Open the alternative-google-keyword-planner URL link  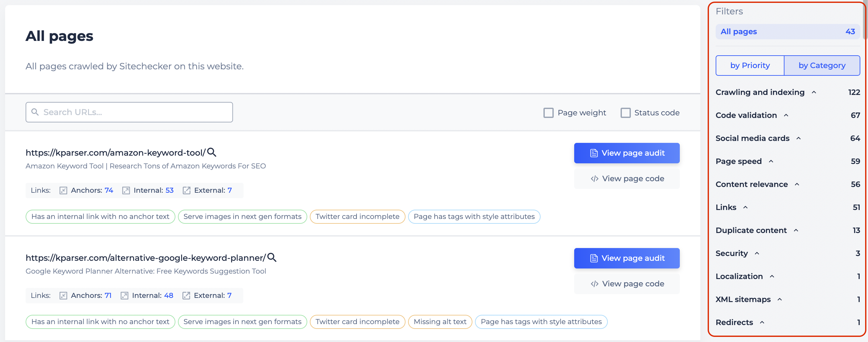tap(146, 258)
